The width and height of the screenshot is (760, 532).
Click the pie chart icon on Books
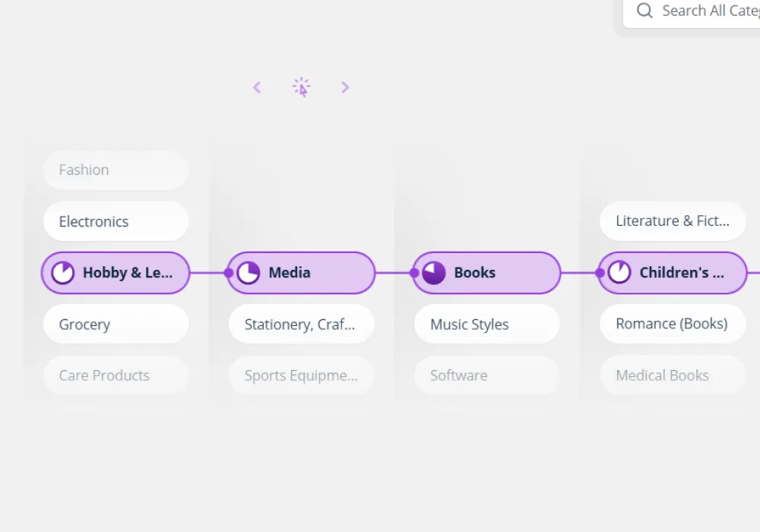[x=434, y=273]
